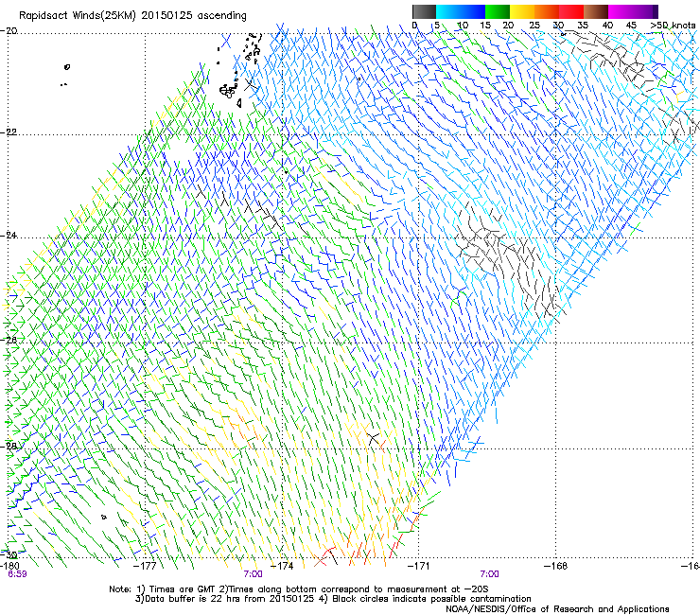The height and width of the screenshot is (615, 700).
Task: Click the -22 latitude axis label
Action: coord(9,132)
